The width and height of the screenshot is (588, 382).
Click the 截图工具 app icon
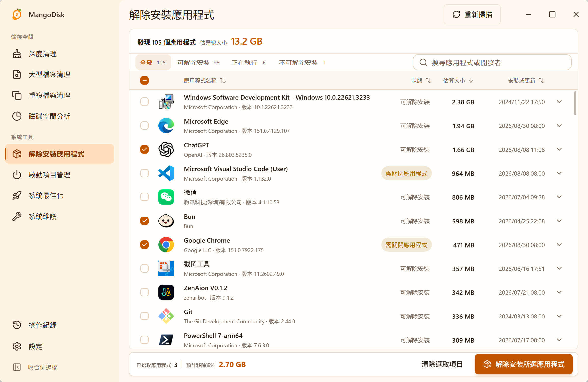[x=166, y=268]
